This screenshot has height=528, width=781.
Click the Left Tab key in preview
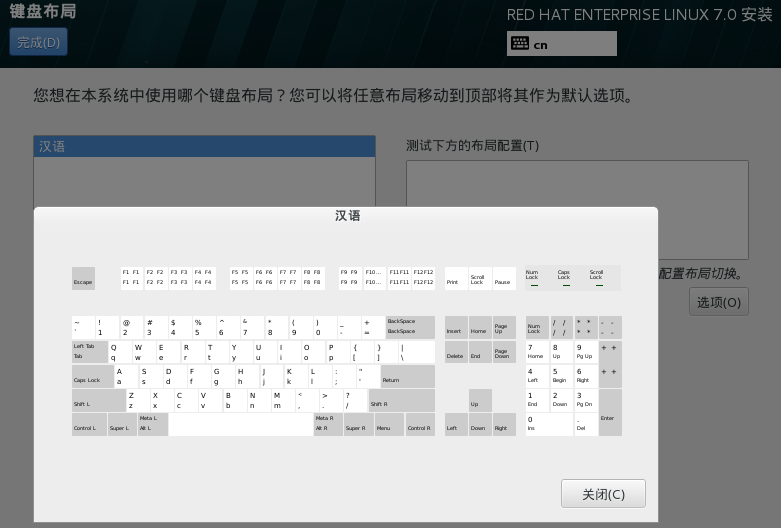point(90,351)
